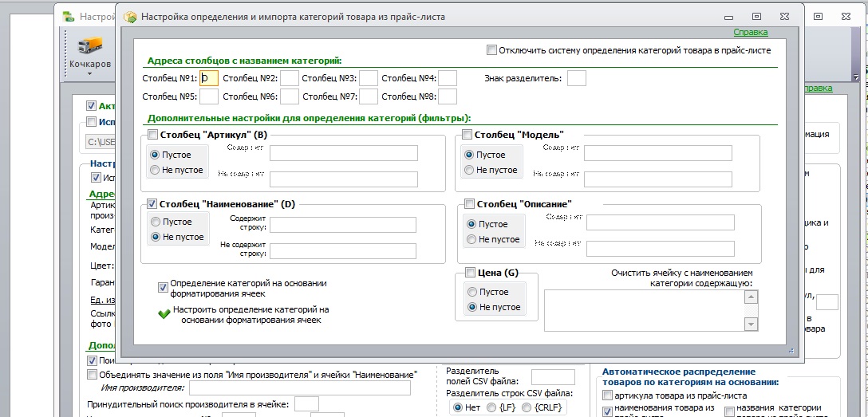Screen dimensions: 868x417
Task: Enable the Столбец "Артикул" (B) checkbox
Action: click(153, 135)
